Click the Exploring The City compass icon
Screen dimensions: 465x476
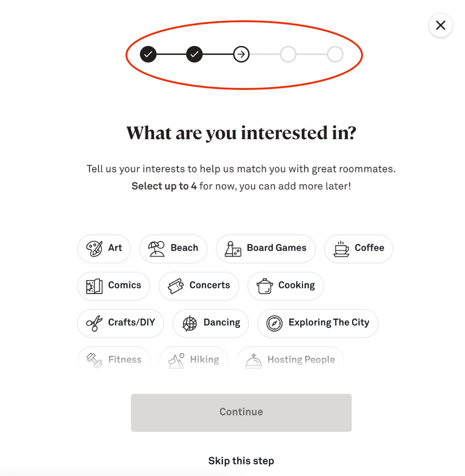[x=274, y=323]
